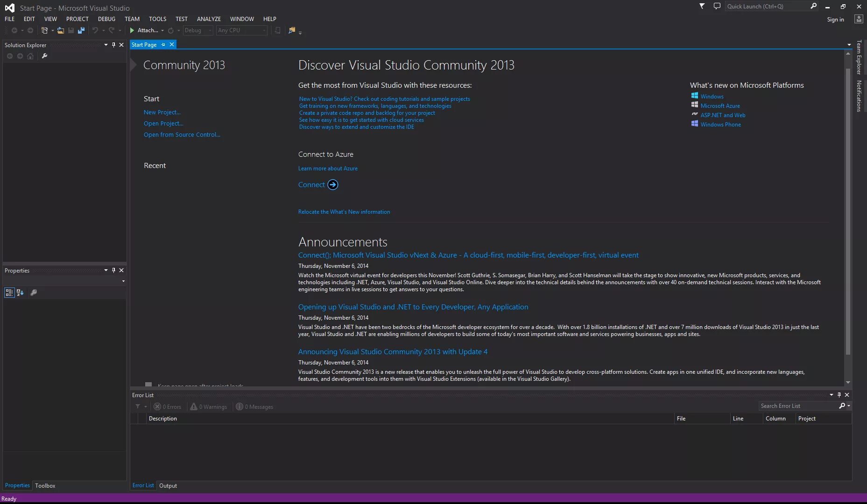Toggle Categorized view in Properties panel
The height and width of the screenshot is (504, 867).
pos(9,293)
